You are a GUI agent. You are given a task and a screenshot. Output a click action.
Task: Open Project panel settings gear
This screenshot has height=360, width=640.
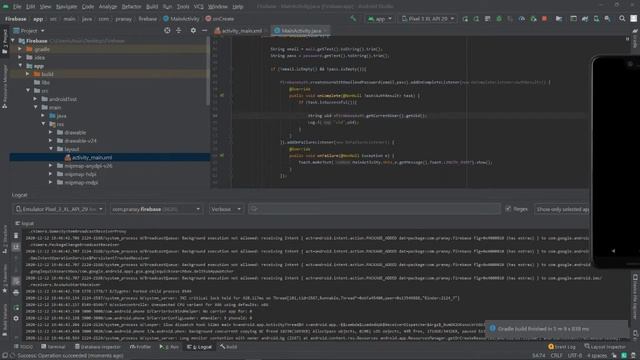pyautogui.click(x=193, y=30)
